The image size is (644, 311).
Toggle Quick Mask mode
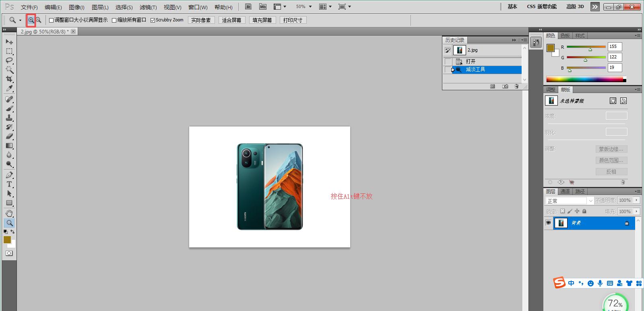click(9, 253)
